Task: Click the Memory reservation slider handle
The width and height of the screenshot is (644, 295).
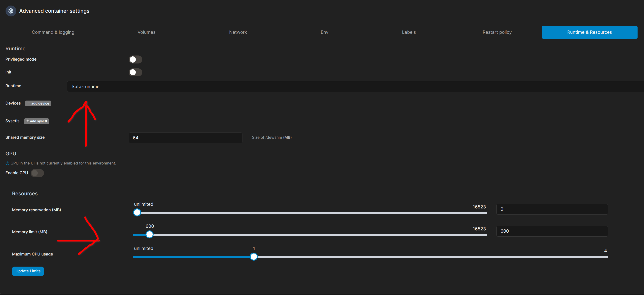Action: [x=137, y=213]
